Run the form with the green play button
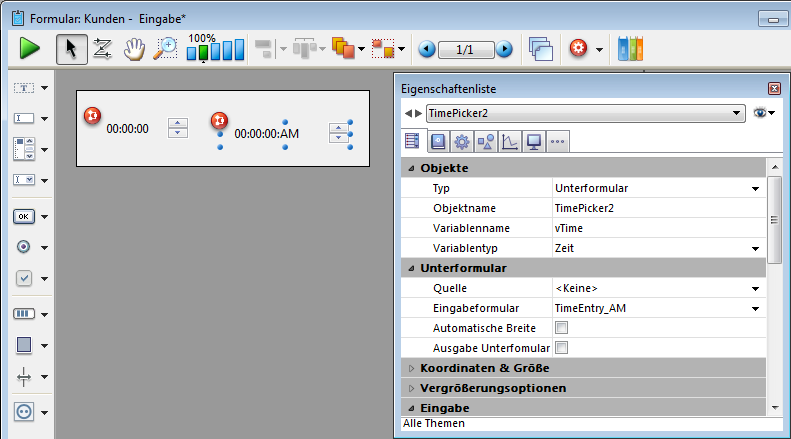The height and width of the screenshot is (439, 791). [x=29, y=48]
